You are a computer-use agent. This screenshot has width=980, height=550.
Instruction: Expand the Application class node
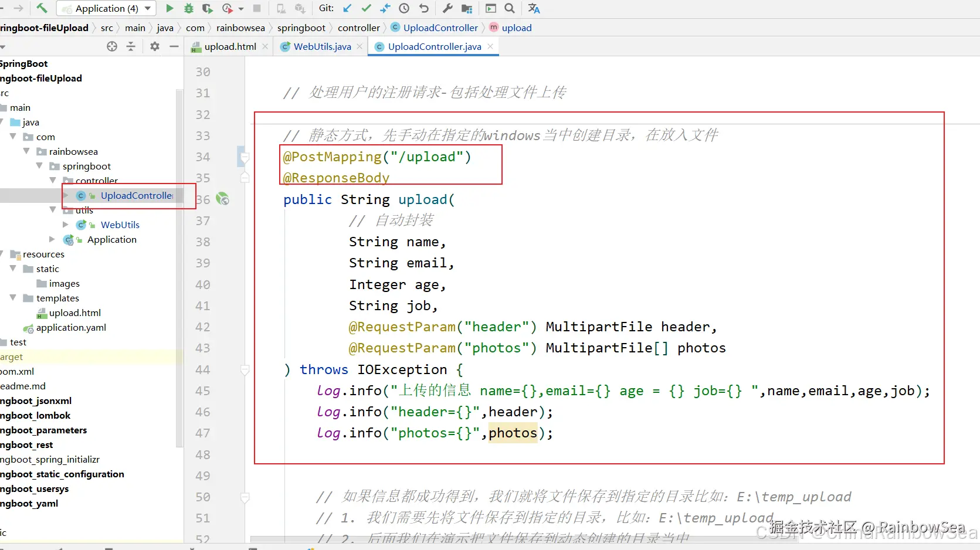coord(52,239)
